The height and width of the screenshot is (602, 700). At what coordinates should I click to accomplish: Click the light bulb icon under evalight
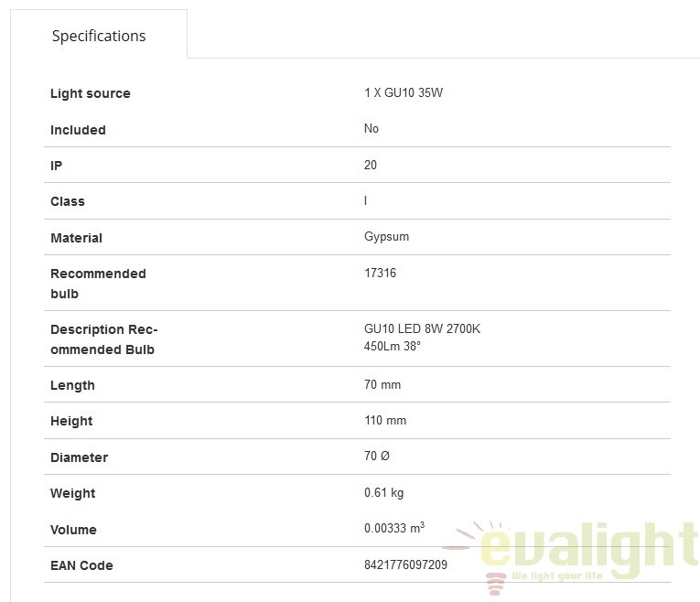point(495,584)
